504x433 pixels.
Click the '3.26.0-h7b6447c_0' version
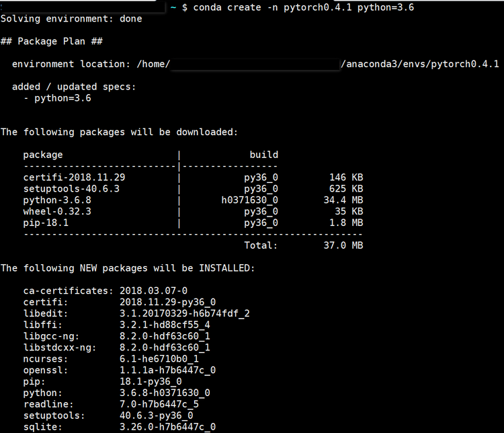pos(168,427)
